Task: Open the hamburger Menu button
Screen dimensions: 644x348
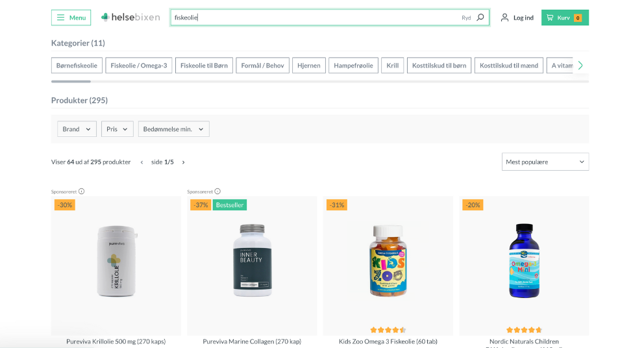Action: coord(71,18)
